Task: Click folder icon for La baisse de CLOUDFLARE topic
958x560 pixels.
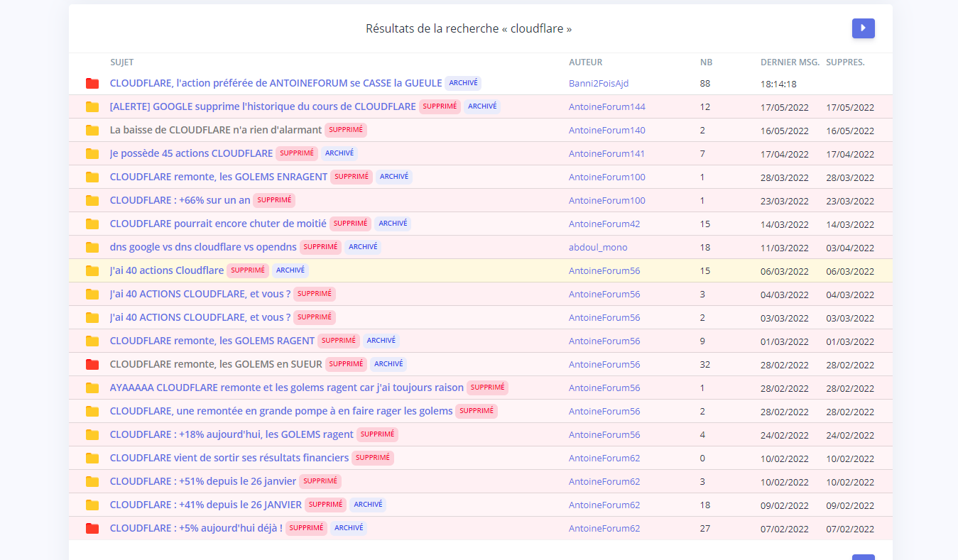Action: pos(92,131)
